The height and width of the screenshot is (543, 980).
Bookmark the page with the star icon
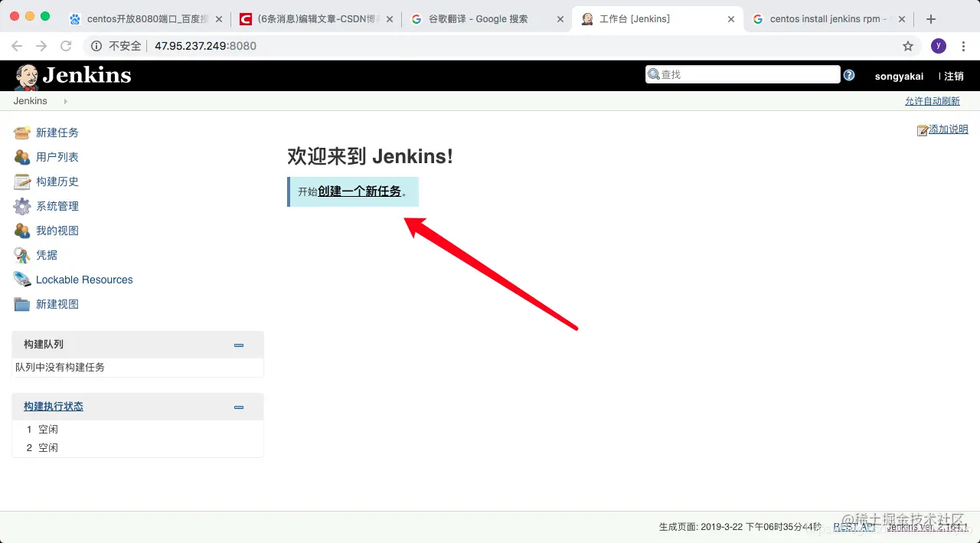908,46
